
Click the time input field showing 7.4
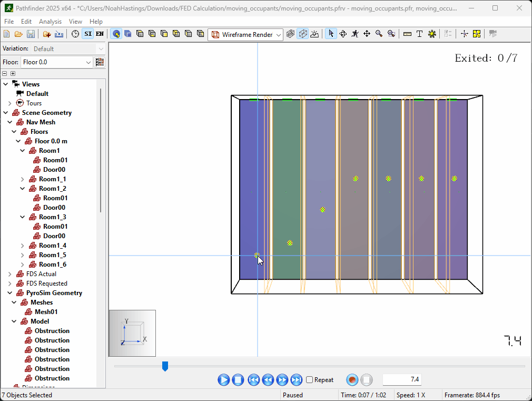(x=402, y=379)
